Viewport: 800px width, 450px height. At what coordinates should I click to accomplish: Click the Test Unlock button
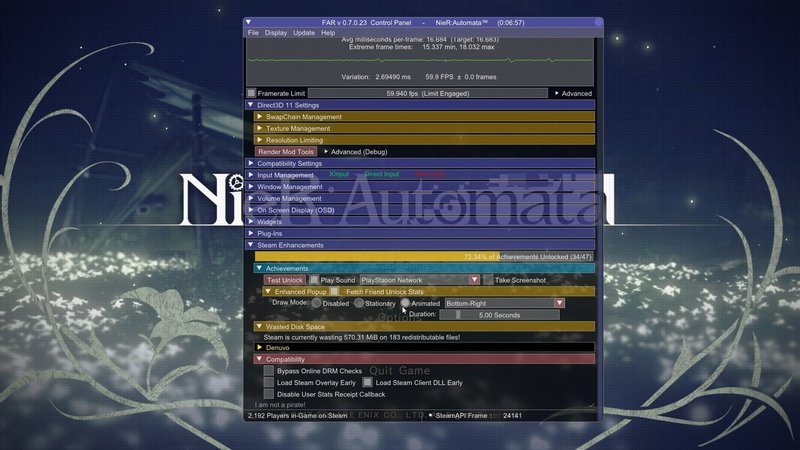tap(285, 280)
